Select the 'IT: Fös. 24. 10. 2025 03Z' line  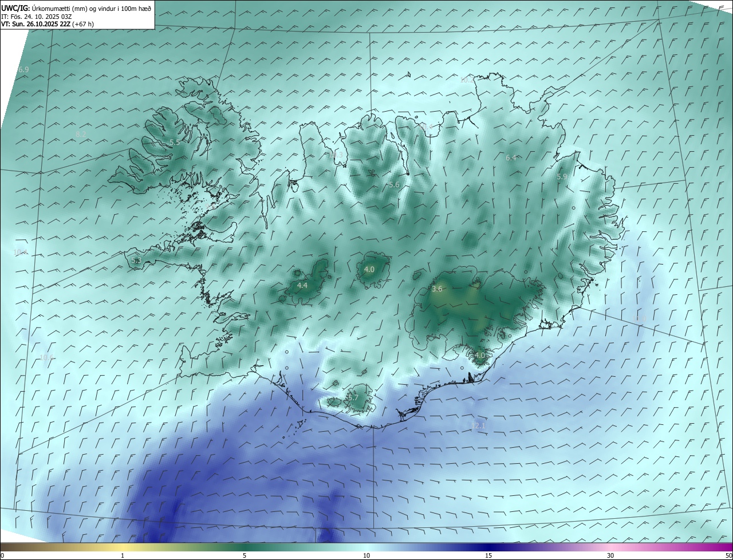tap(36, 17)
